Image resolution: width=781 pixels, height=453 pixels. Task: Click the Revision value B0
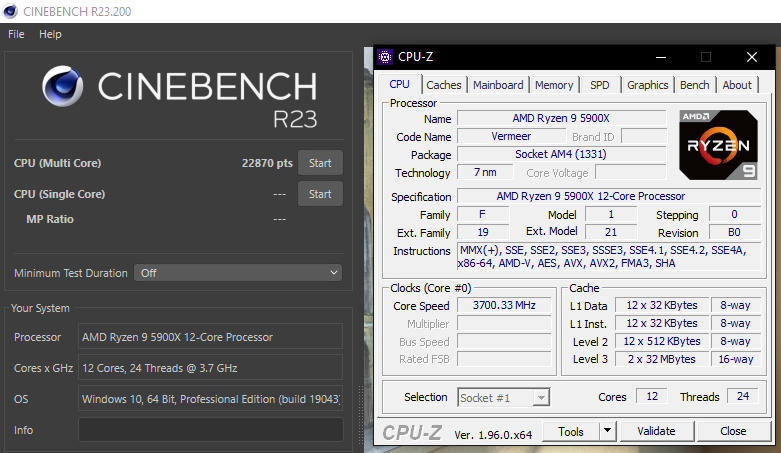coord(735,232)
